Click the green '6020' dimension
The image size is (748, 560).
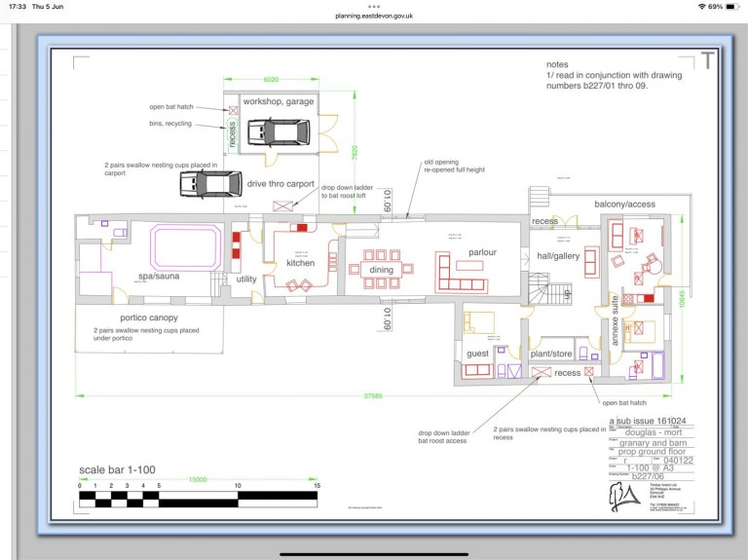click(x=271, y=79)
